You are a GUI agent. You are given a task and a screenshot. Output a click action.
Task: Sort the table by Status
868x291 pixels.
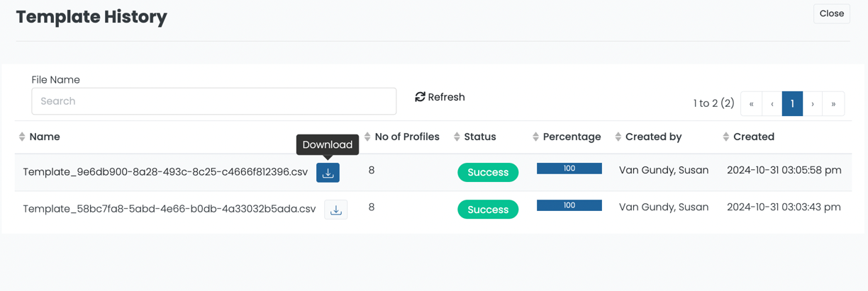pyautogui.click(x=457, y=137)
